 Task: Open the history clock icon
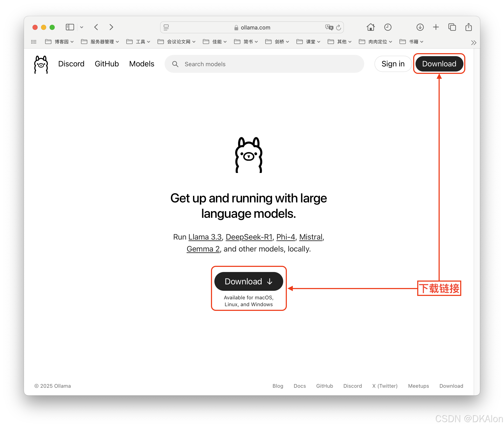tap(388, 27)
